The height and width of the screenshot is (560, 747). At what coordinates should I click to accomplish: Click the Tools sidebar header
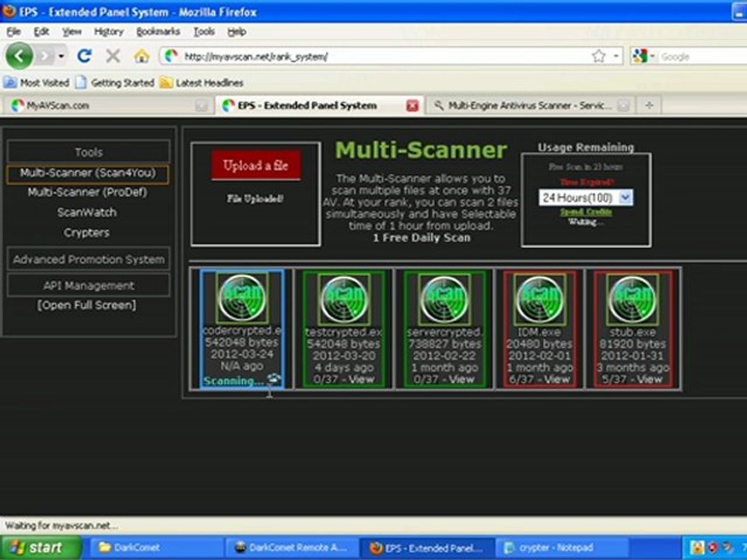89,152
